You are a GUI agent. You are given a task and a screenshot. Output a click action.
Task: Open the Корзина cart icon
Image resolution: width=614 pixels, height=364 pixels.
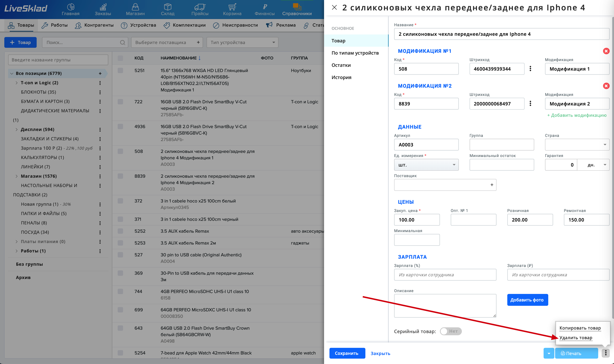(232, 7)
